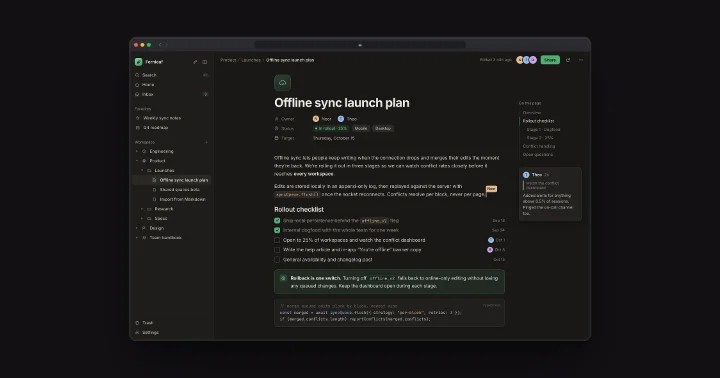The image size is (720, 378).
Task: Uncheck the Internal dogfood task
Action: pyautogui.click(x=277, y=231)
